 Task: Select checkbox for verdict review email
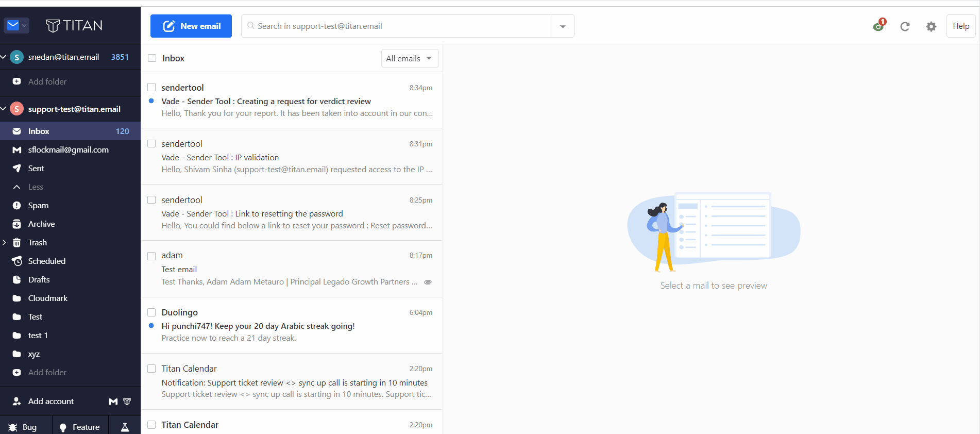(151, 87)
